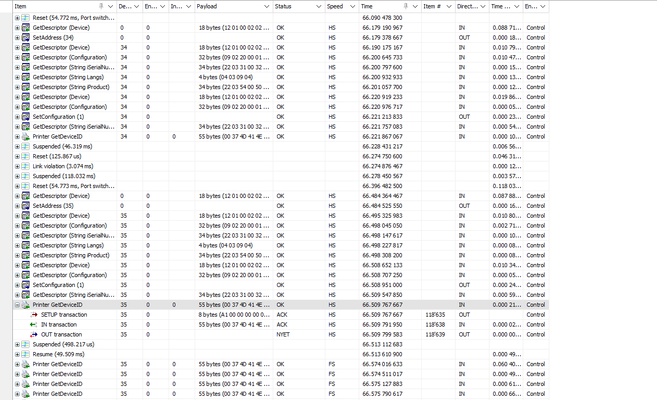The height and width of the screenshot is (400, 657).
Task: Click the pin icon in the Item column header
Action: click(x=101, y=6)
